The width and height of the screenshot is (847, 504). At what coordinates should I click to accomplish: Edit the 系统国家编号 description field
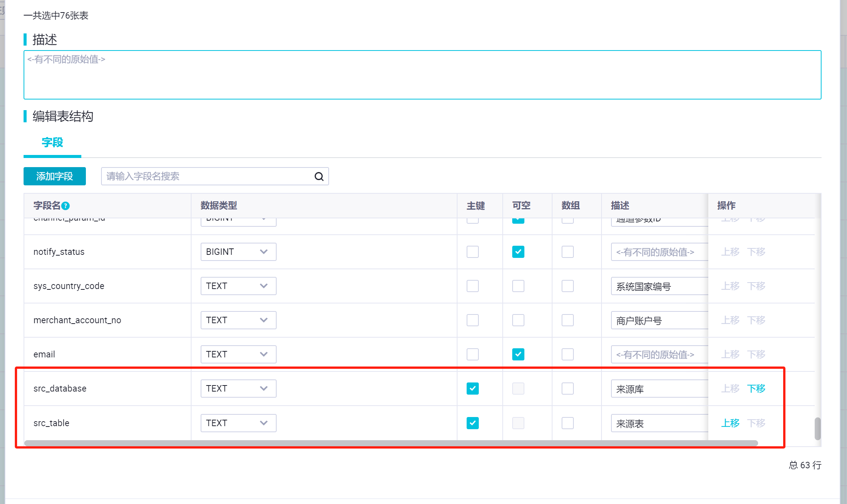659,286
